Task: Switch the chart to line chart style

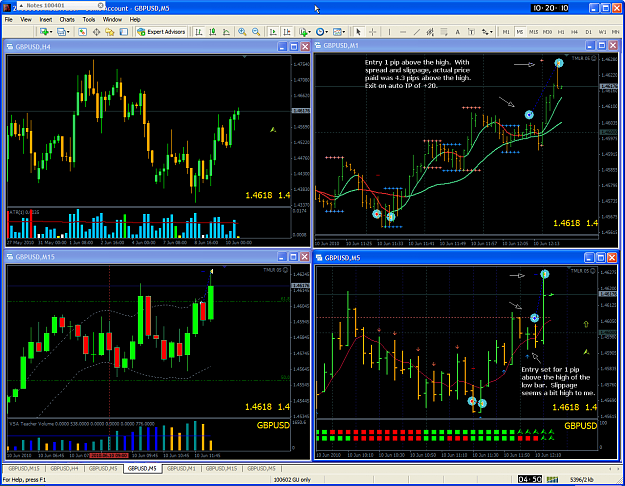Action: (x=226, y=32)
